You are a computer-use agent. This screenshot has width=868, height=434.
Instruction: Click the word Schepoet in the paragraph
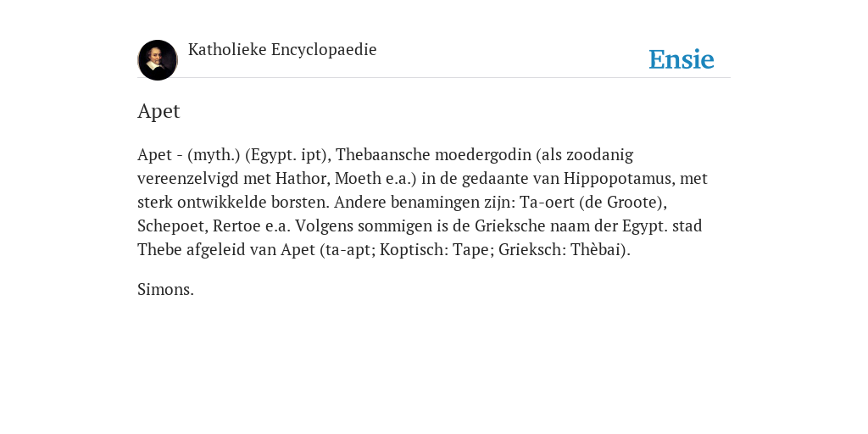[173, 226]
